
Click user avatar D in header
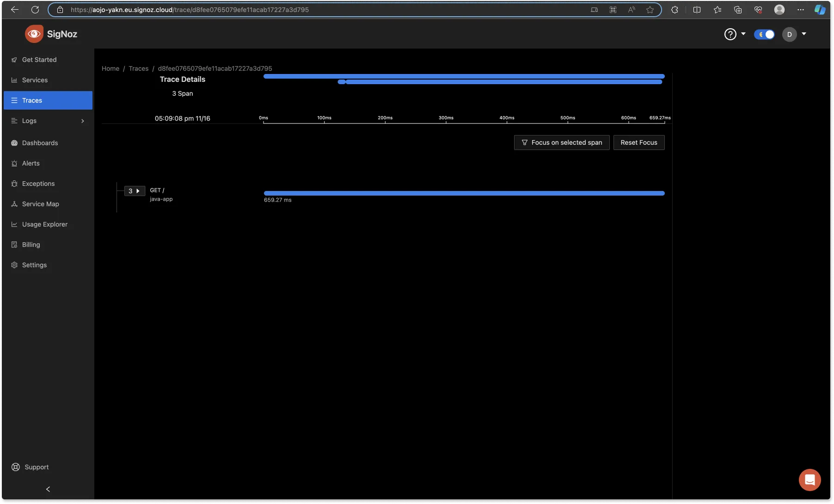790,34
